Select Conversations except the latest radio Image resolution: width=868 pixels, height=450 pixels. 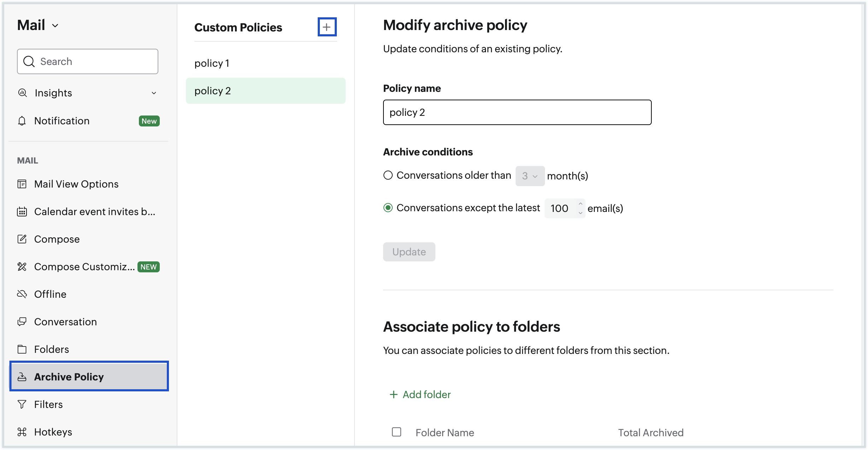pos(388,208)
